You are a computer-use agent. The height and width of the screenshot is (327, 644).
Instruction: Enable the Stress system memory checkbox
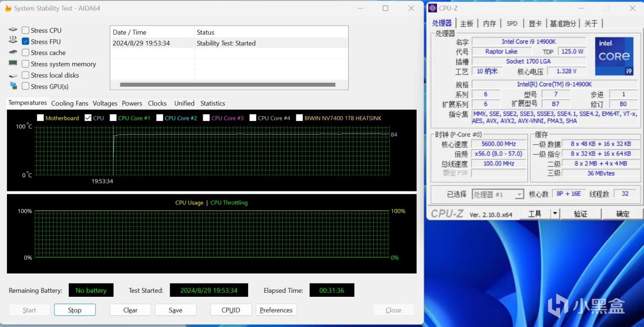coord(25,64)
